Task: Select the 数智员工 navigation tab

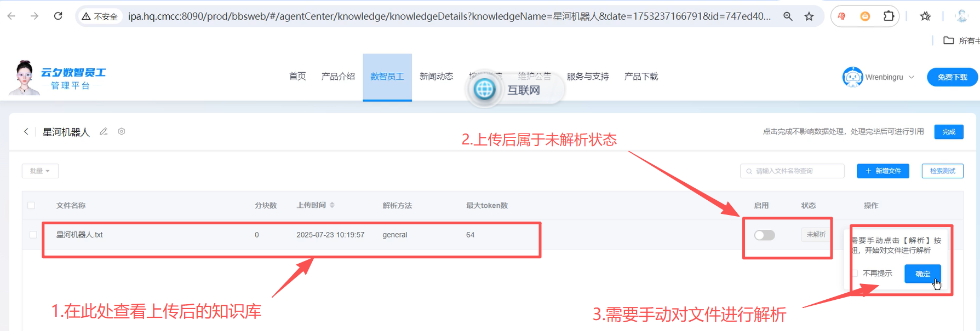Action: pyautogui.click(x=387, y=77)
